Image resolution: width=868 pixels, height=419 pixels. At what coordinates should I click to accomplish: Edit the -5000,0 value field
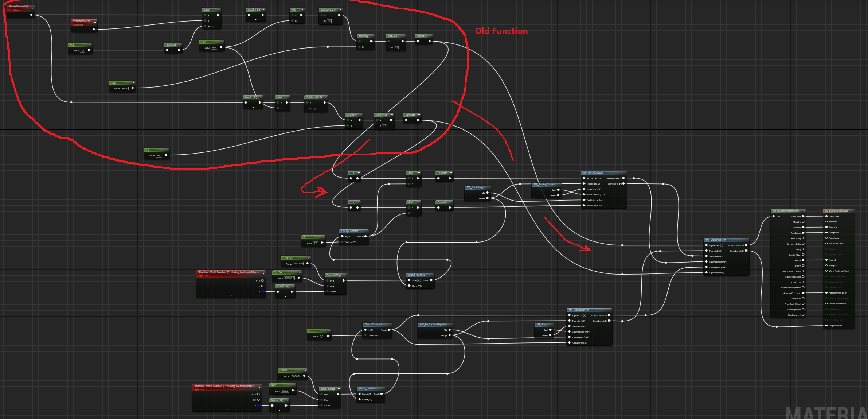295,376
